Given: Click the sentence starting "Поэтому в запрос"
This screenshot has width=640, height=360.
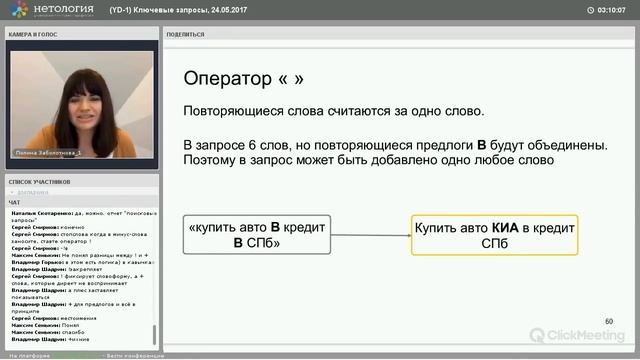Looking at the screenshot, I should tap(369, 160).
